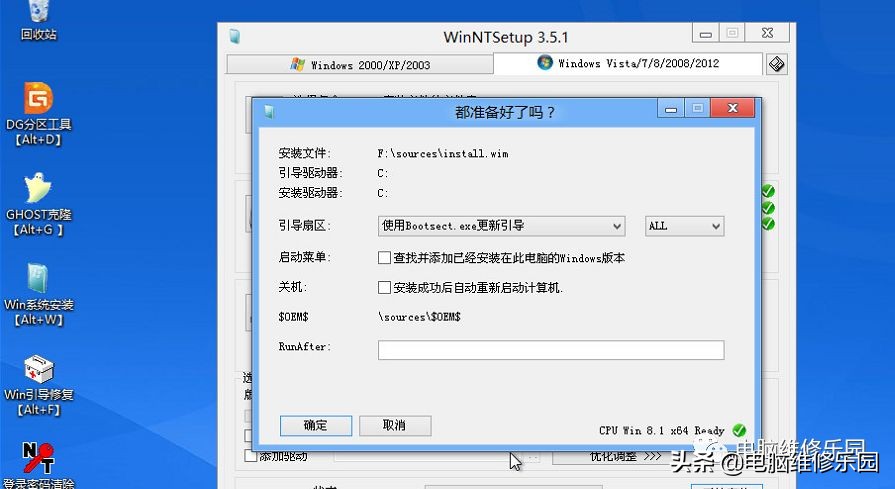Viewport: 895px width, 489px height.
Task: Open the Recycle Bin desktop icon
Action: pyautogui.click(x=39, y=19)
